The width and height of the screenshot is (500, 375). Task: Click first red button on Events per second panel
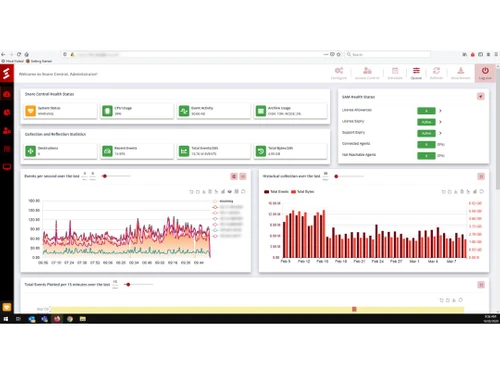tap(234, 176)
